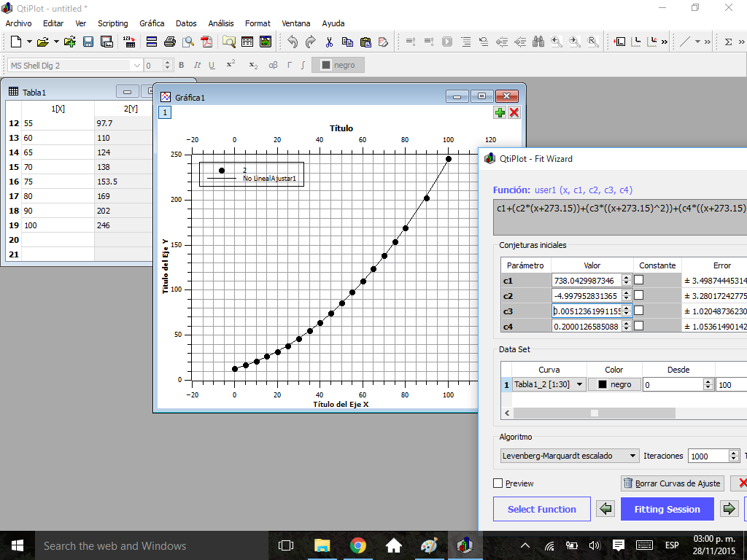747x560 pixels.
Task: Click Borrar Curvas de Ajuste button
Action: (x=672, y=483)
